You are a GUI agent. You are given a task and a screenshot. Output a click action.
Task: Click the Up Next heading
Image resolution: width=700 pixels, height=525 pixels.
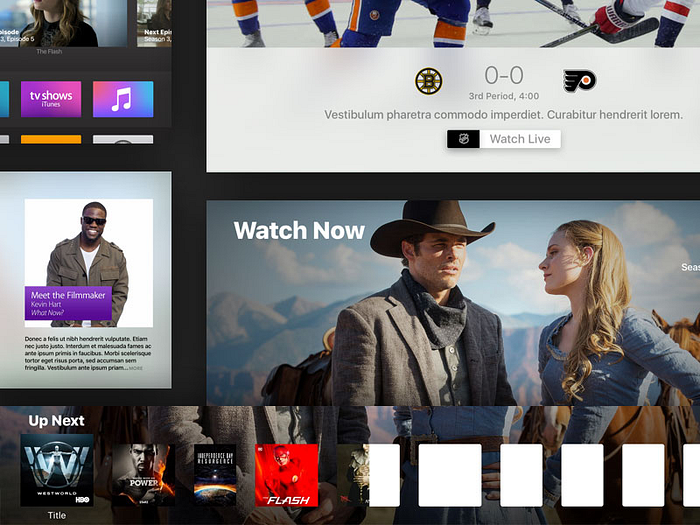[56, 421]
